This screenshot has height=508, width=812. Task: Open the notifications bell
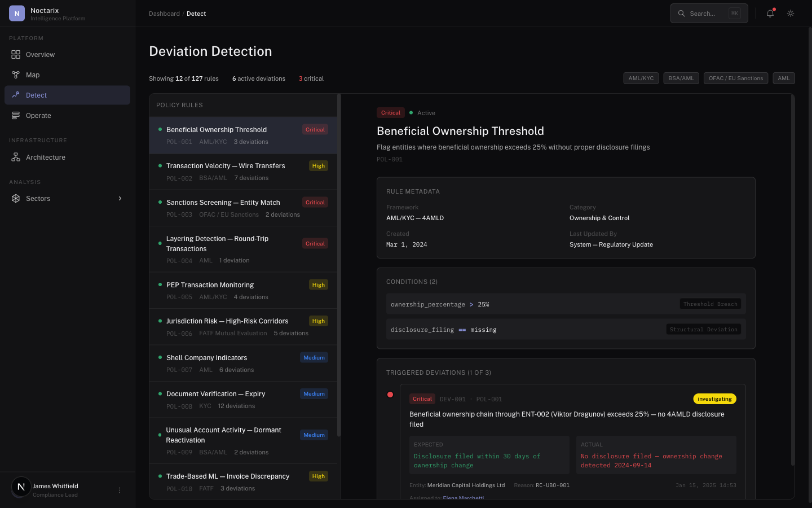tap(770, 14)
